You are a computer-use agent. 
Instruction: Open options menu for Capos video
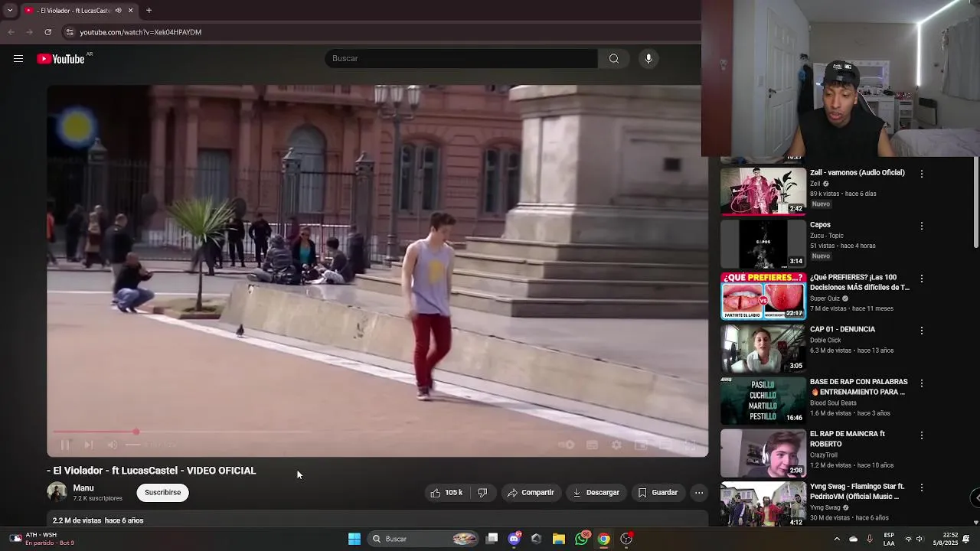point(922,226)
